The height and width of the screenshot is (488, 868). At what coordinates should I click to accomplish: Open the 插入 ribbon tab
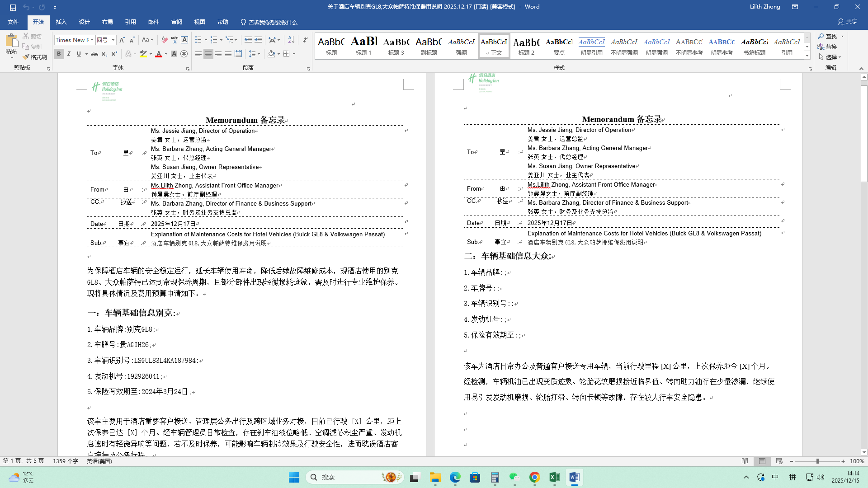pyautogui.click(x=61, y=22)
